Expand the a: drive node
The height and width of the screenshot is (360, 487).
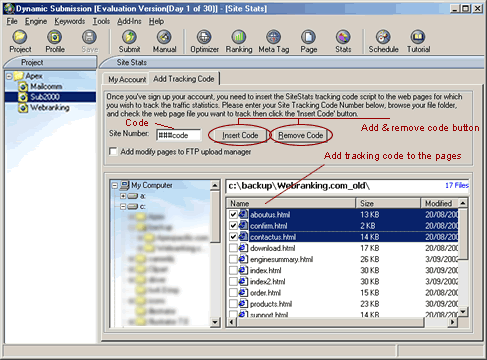tap(123, 196)
